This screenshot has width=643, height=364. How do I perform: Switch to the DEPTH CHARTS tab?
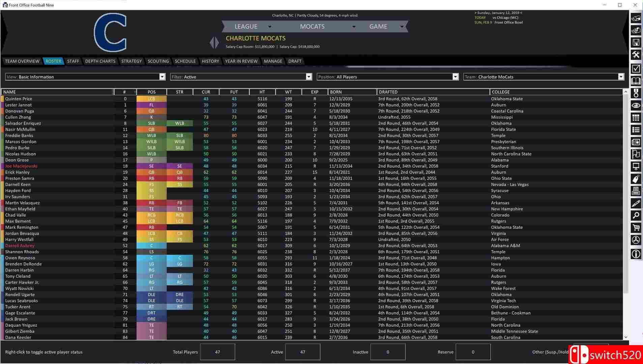point(100,61)
